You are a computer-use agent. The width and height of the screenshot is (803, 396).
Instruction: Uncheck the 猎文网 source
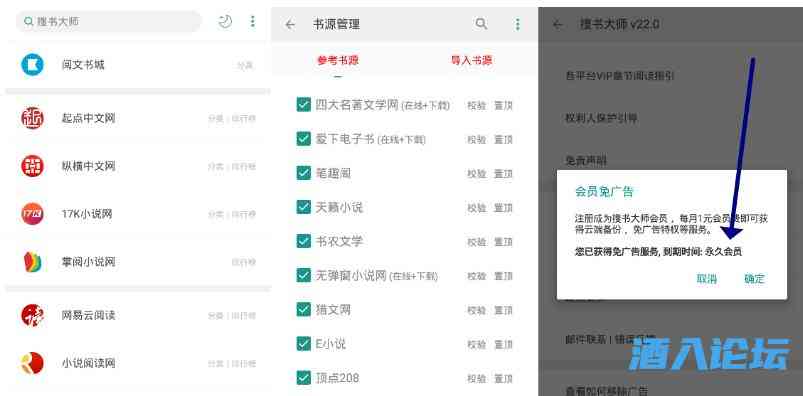(304, 309)
